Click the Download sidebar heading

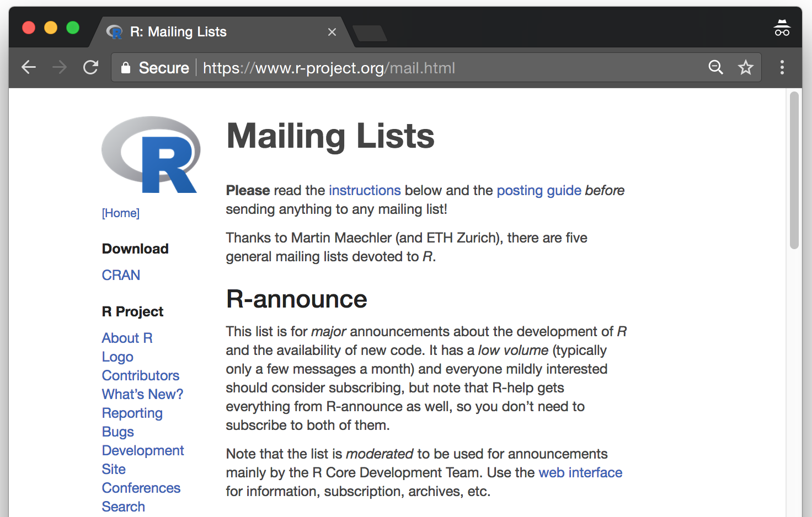click(135, 249)
